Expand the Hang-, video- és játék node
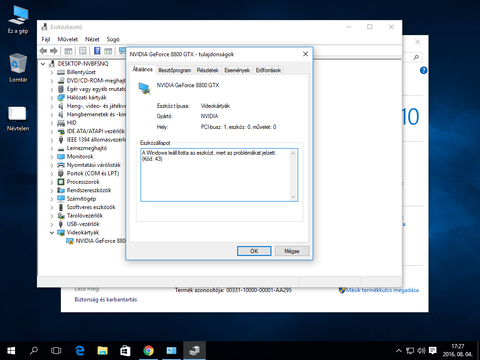The height and width of the screenshot is (360, 480). click(52, 106)
